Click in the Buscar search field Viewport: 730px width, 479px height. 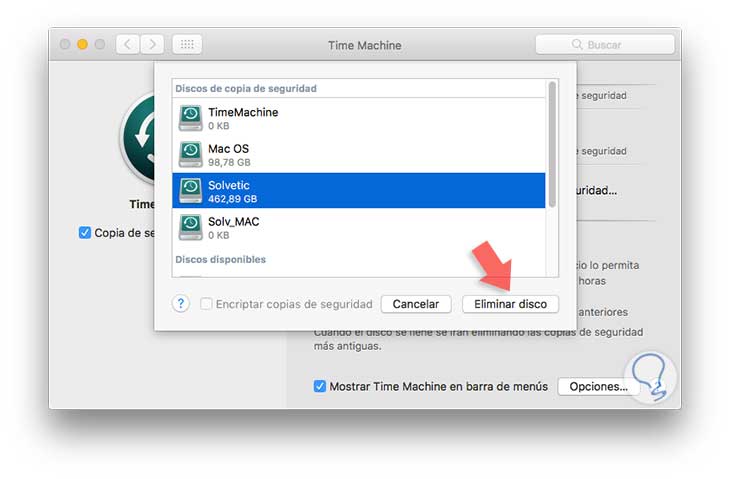pyautogui.click(x=605, y=45)
